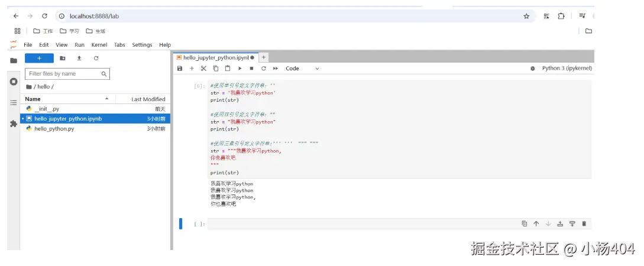
Task: Select hello_jupyter_python.ipynb in file list
Action: [x=95, y=119]
